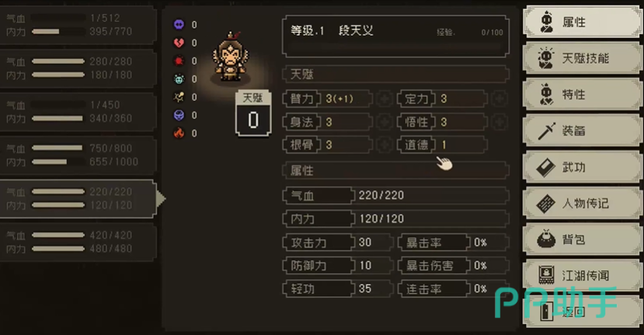Click the 天赋 points counter box
Screen dimensions: 644x335
click(253, 113)
